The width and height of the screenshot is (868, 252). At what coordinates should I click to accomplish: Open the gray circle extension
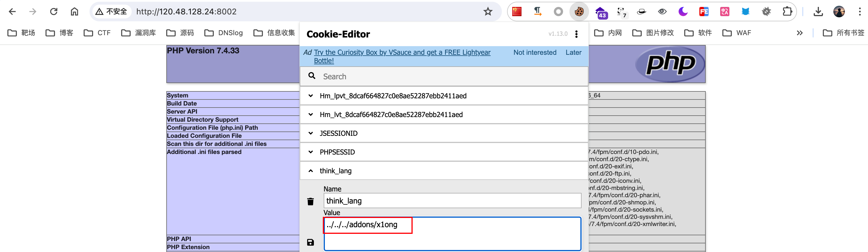(x=558, y=12)
